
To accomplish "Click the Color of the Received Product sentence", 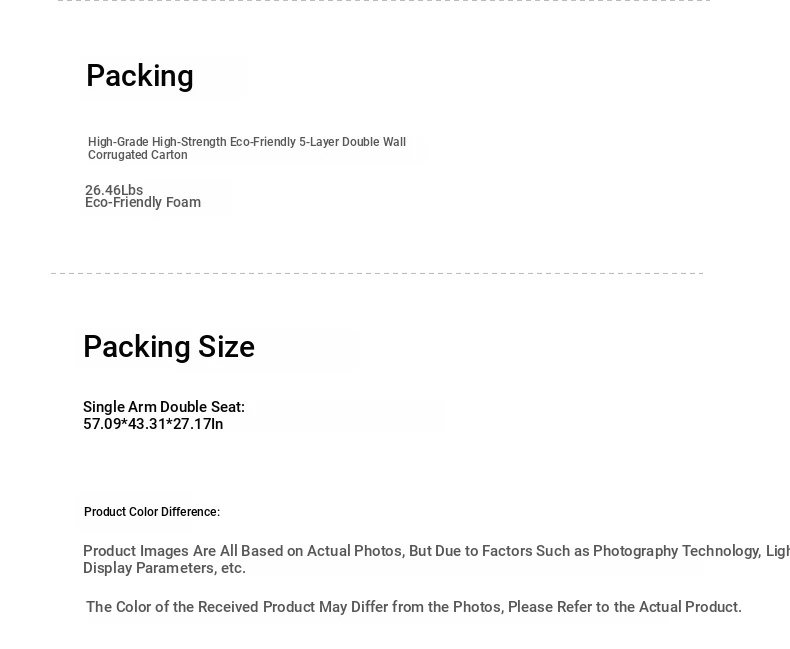I will click(414, 607).
